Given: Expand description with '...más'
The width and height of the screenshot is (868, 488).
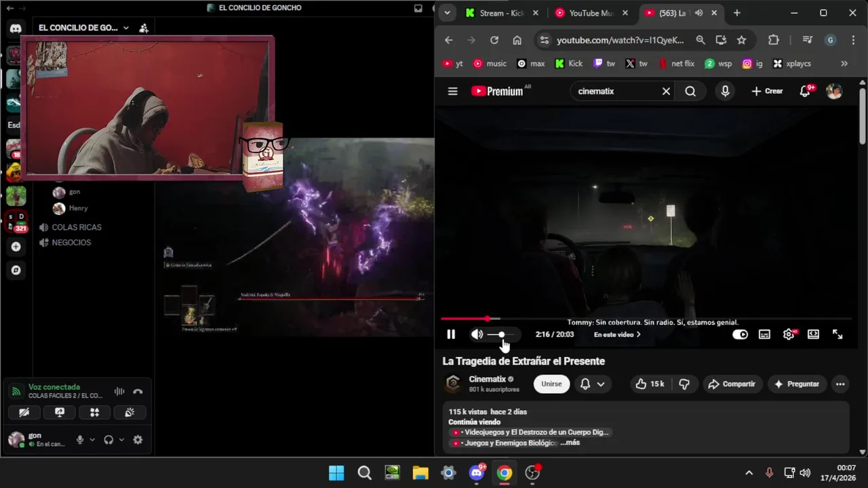Looking at the screenshot, I should click(x=570, y=443).
